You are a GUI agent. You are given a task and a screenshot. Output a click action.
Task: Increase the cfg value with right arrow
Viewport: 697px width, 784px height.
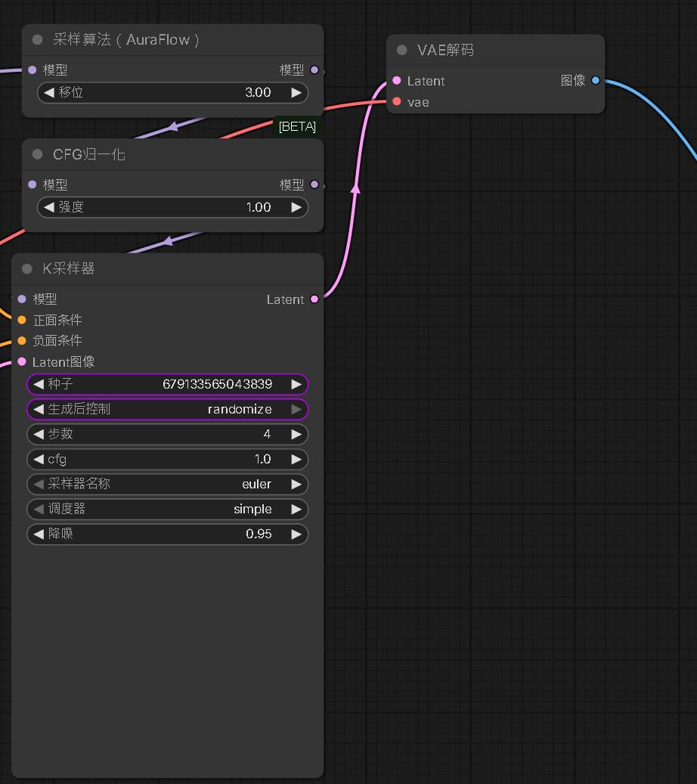point(296,459)
